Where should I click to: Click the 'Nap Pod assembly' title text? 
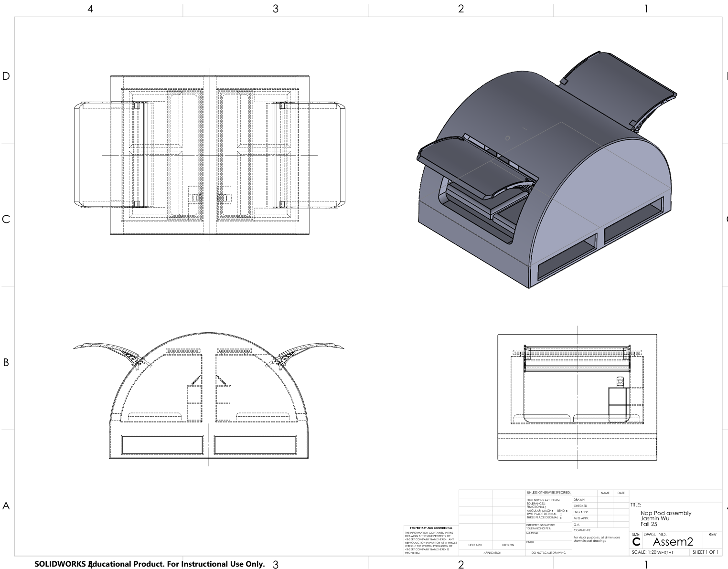click(x=666, y=513)
